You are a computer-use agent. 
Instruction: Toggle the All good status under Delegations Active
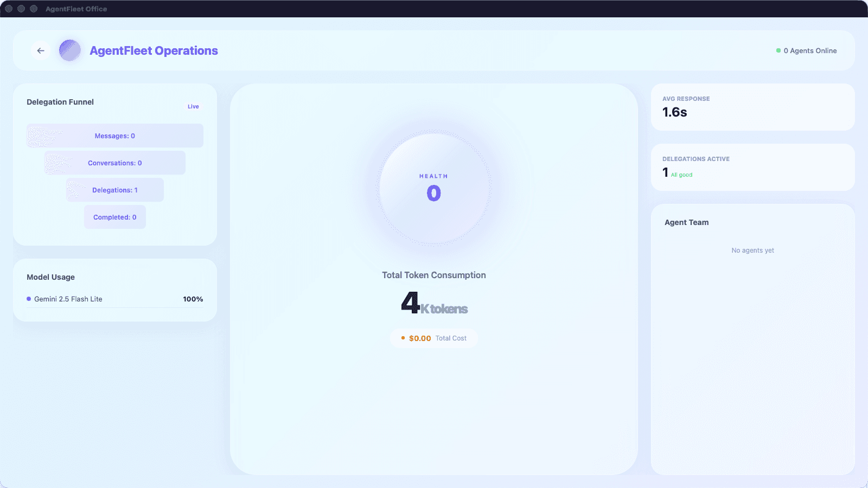[681, 175]
